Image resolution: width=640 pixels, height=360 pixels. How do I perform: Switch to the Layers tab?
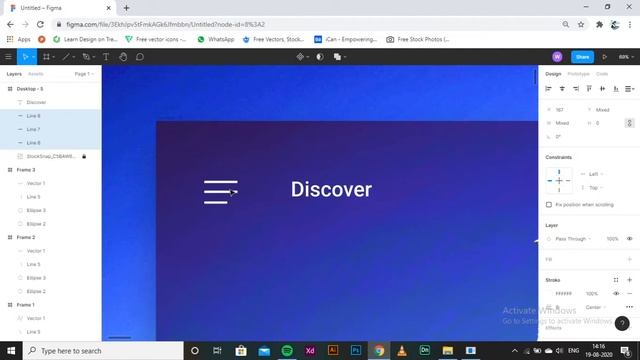tap(14, 74)
